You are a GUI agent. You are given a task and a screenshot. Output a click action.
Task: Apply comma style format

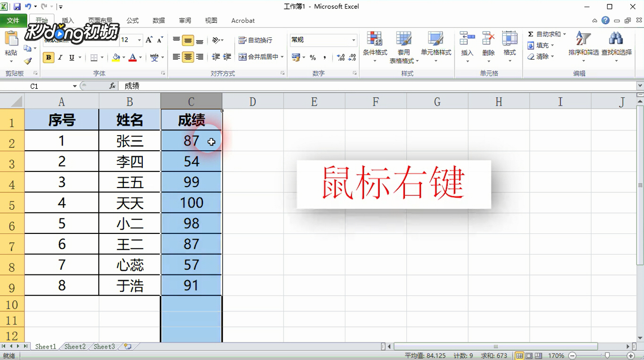pos(325,57)
